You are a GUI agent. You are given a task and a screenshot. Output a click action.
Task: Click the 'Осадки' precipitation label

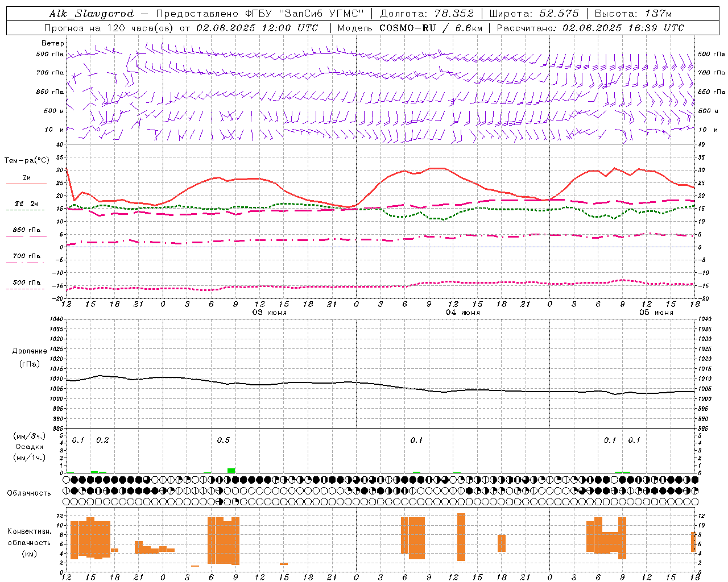[x=30, y=447]
